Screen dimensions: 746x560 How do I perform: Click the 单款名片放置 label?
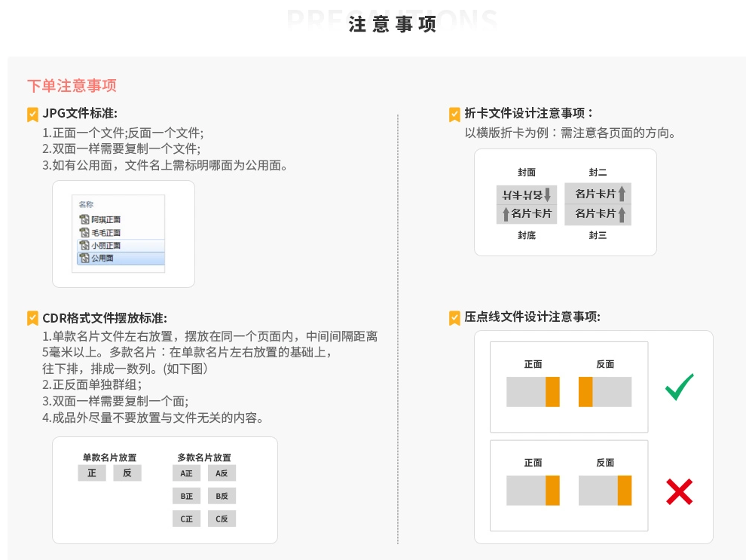pos(109,457)
